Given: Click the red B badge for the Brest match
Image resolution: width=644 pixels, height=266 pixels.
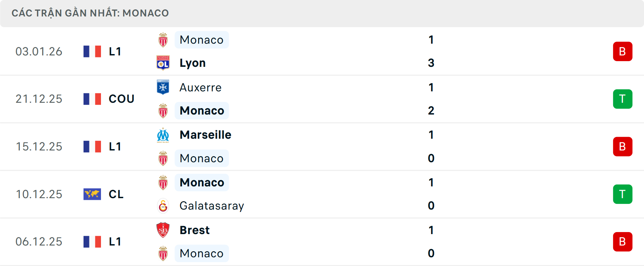Looking at the screenshot, I should pyautogui.click(x=623, y=242).
